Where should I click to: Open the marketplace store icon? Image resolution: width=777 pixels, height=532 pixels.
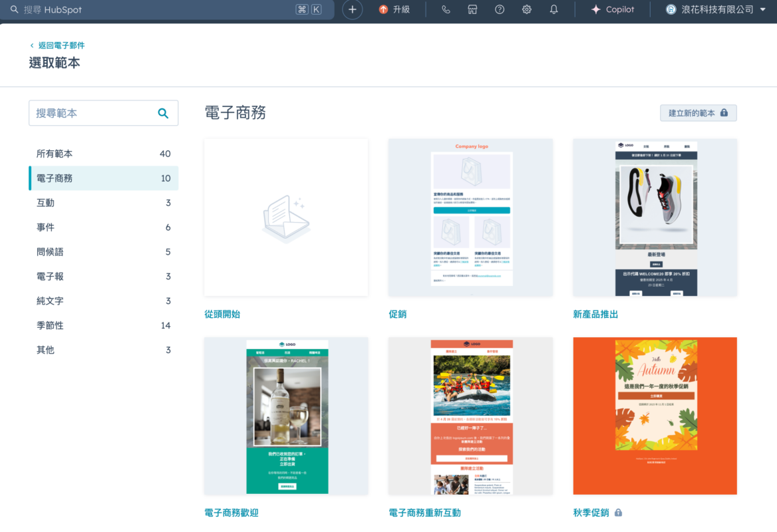472,9
